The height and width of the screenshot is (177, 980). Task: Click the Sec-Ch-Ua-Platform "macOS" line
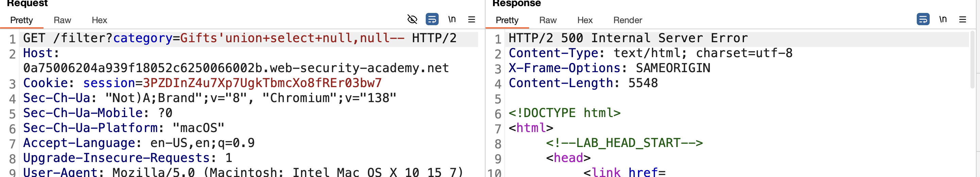[x=124, y=128]
